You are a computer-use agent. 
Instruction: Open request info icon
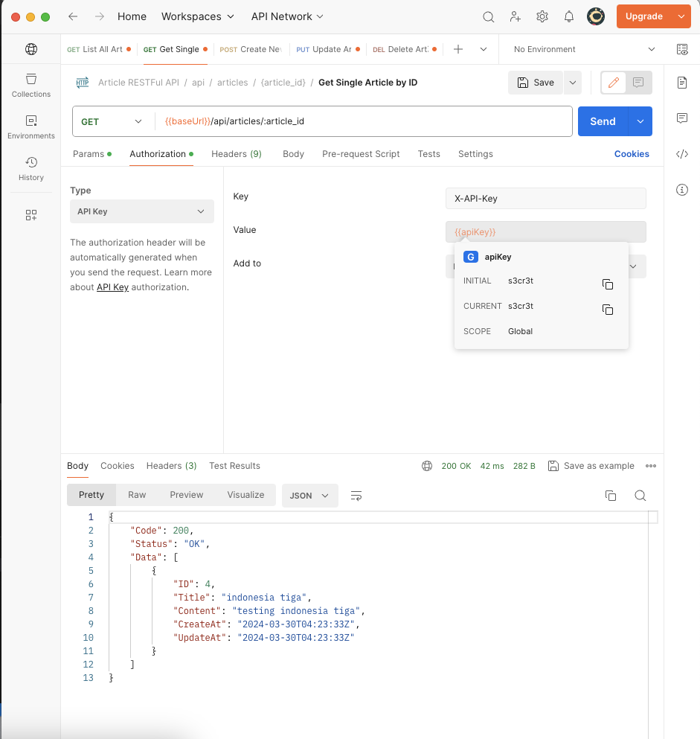point(682,190)
